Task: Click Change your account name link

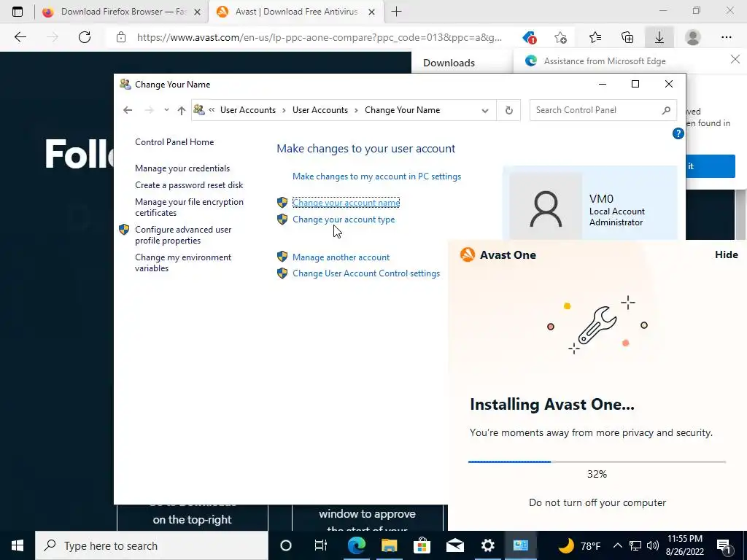Action: point(346,203)
